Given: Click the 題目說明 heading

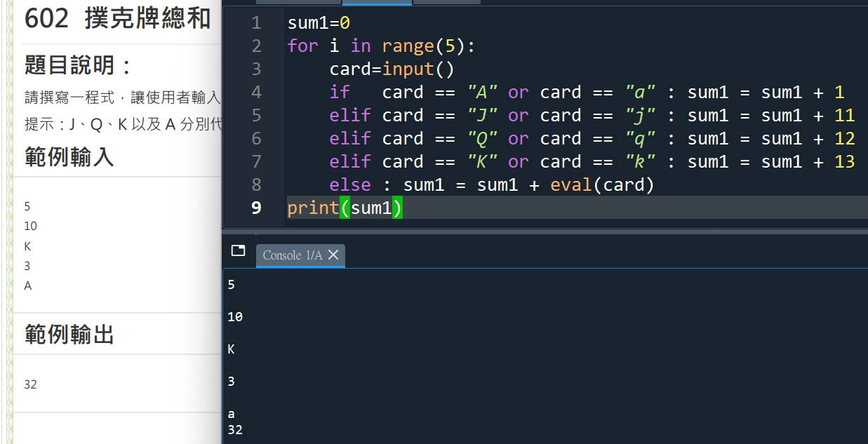Looking at the screenshot, I should point(77,66).
